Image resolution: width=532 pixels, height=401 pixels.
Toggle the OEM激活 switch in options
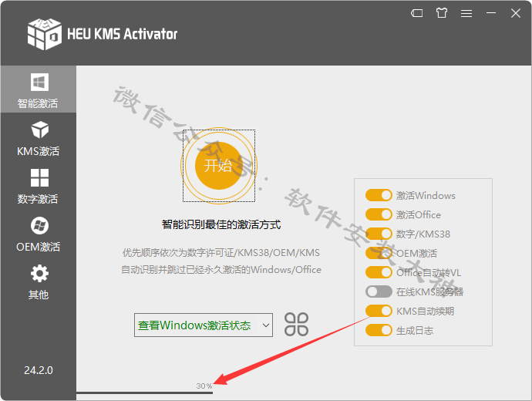tap(379, 253)
